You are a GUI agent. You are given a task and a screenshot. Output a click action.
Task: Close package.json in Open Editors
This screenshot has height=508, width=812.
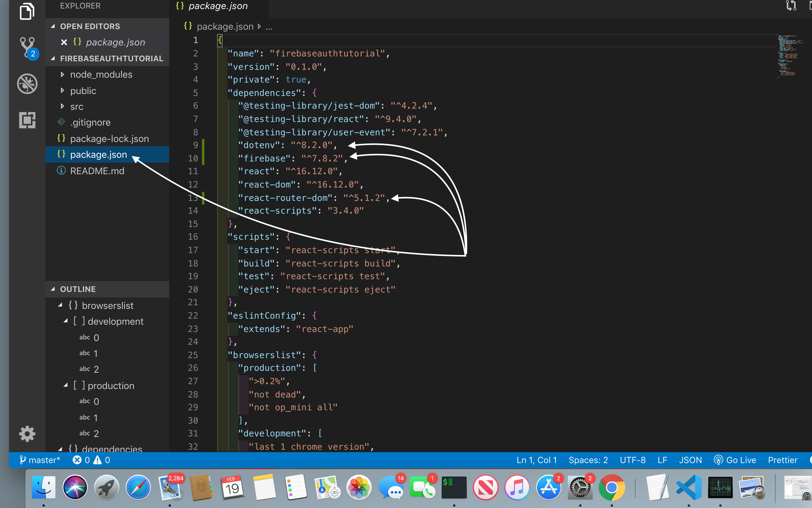click(x=64, y=42)
